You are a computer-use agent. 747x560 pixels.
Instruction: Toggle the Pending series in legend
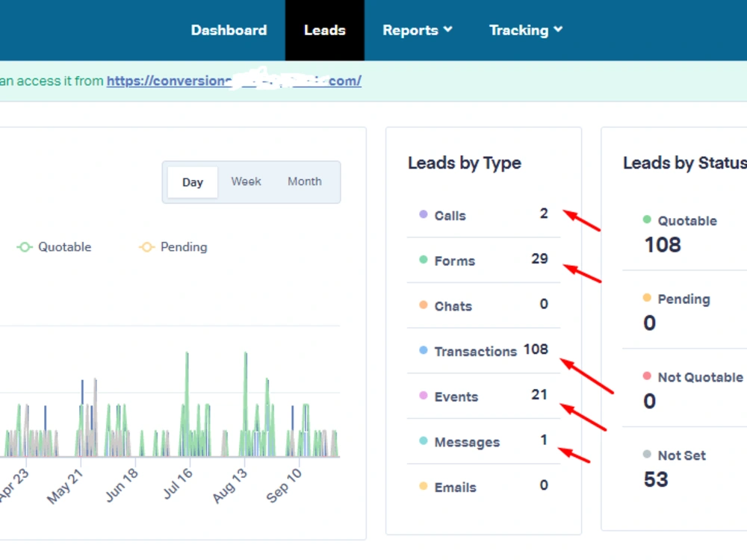[x=173, y=247]
